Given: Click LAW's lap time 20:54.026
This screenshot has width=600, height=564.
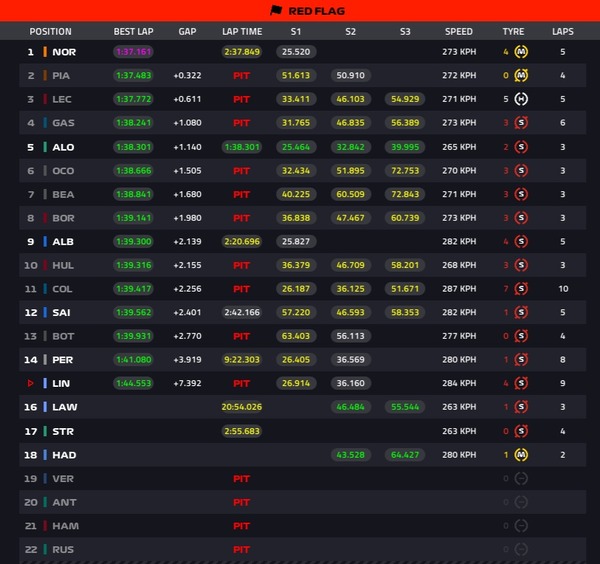Looking at the screenshot, I should (242, 407).
